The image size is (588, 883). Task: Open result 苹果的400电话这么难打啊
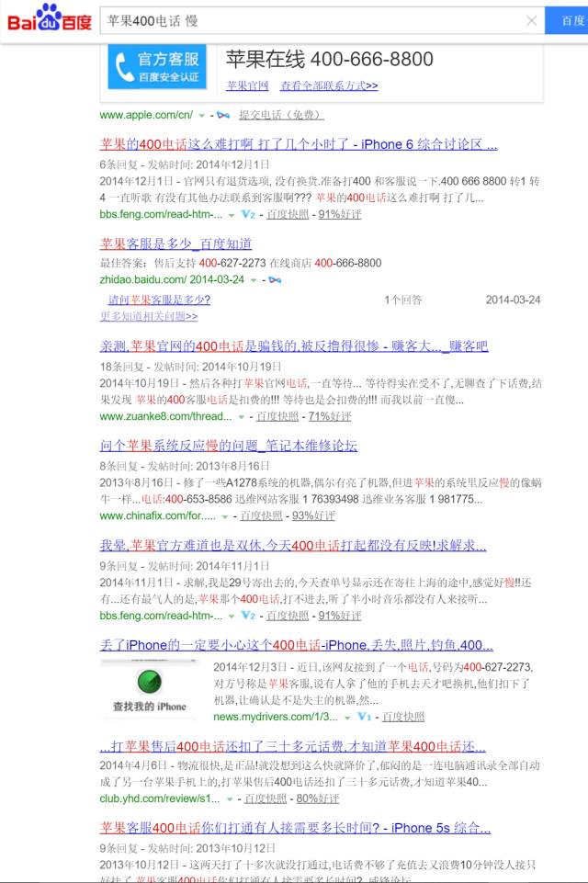pos(299,144)
